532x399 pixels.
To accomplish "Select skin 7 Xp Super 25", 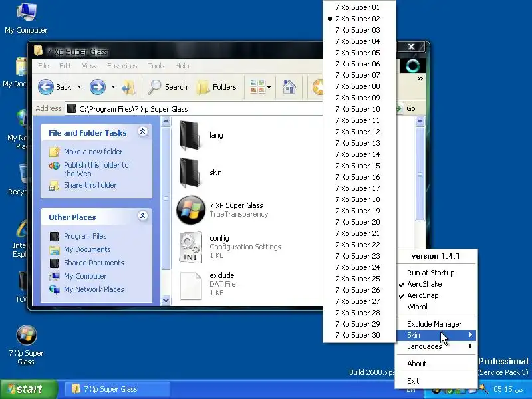I will click(359, 279).
